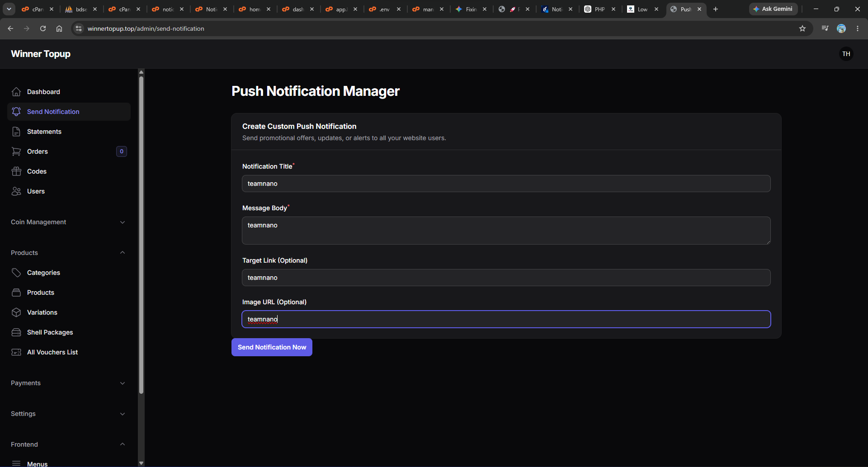The width and height of the screenshot is (868, 467).
Task: Open a new browser tab
Action: [x=716, y=9]
